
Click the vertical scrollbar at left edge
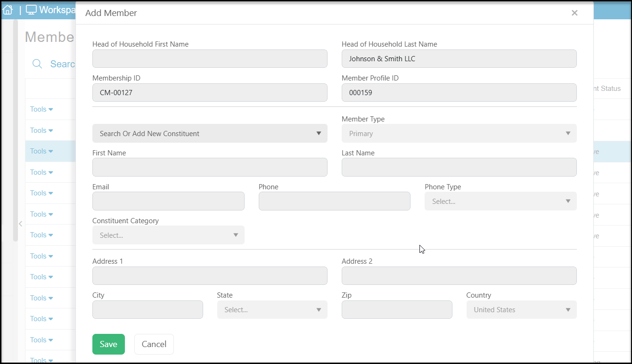(x=16, y=130)
